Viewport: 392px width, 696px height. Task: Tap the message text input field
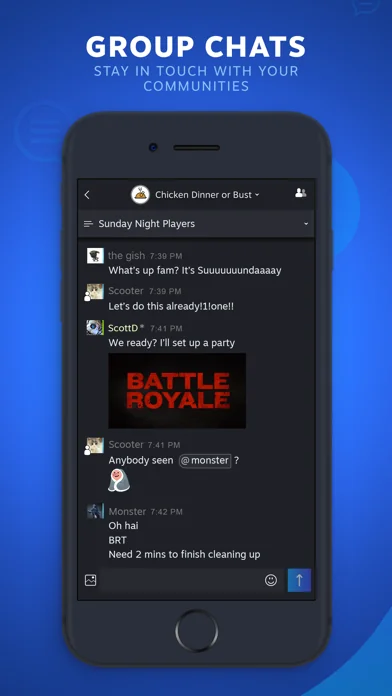pos(180,580)
